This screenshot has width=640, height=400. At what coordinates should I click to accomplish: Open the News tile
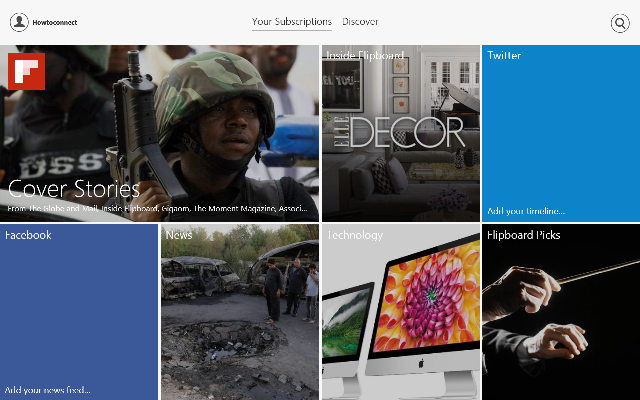pyautogui.click(x=240, y=312)
